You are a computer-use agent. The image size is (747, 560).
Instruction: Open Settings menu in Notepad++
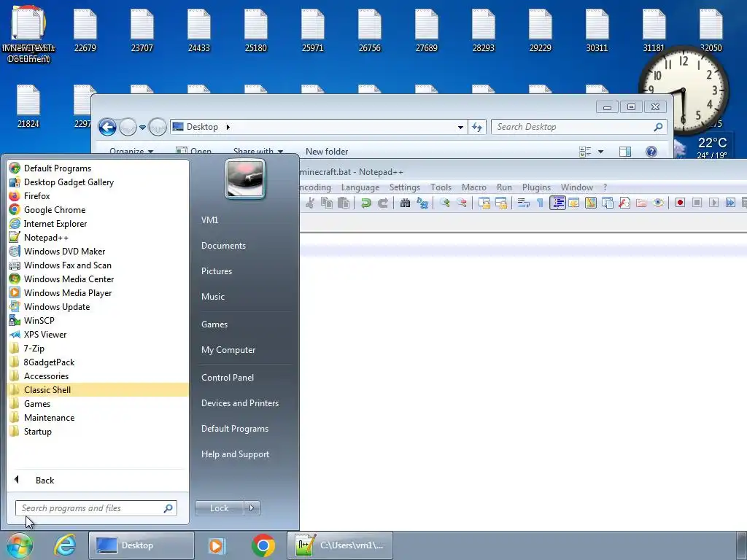tap(404, 187)
